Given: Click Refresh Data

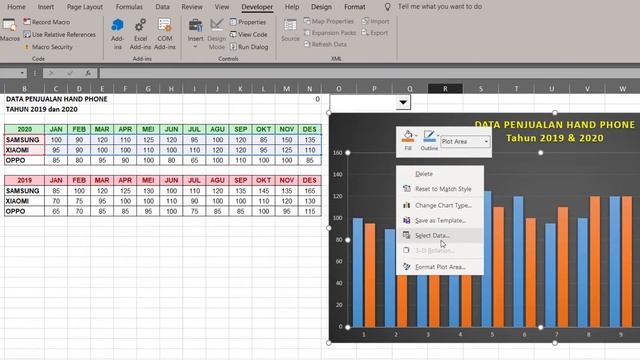Looking at the screenshot, I should tap(325, 44).
